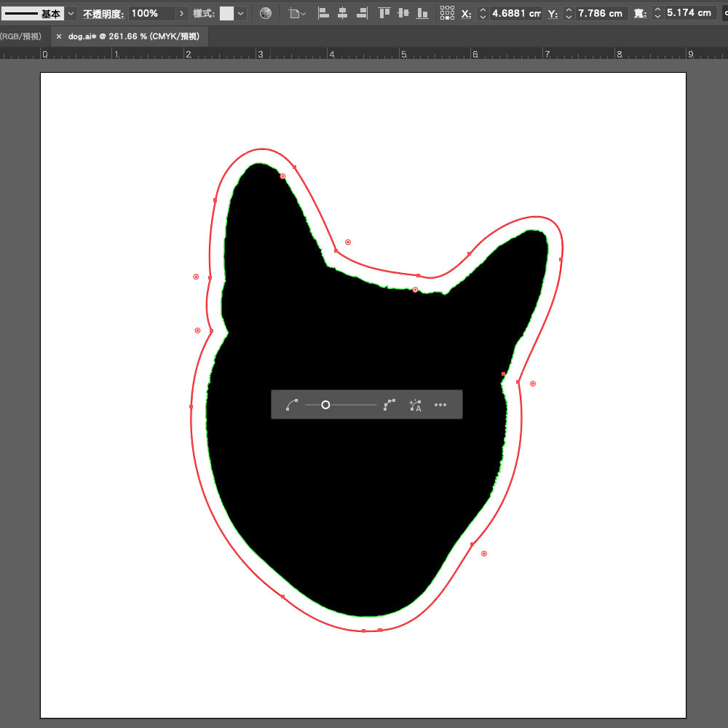Open the graphic style 樣式 dropdown
The image size is (728, 728).
[x=242, y=13]
